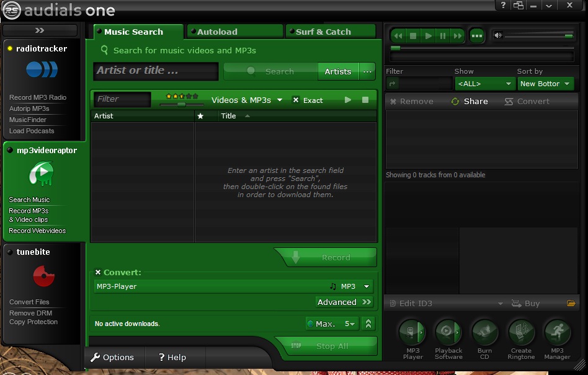Toggle the Exact checkbox
This screenshot has height=375, width=588.
[296, 100]
